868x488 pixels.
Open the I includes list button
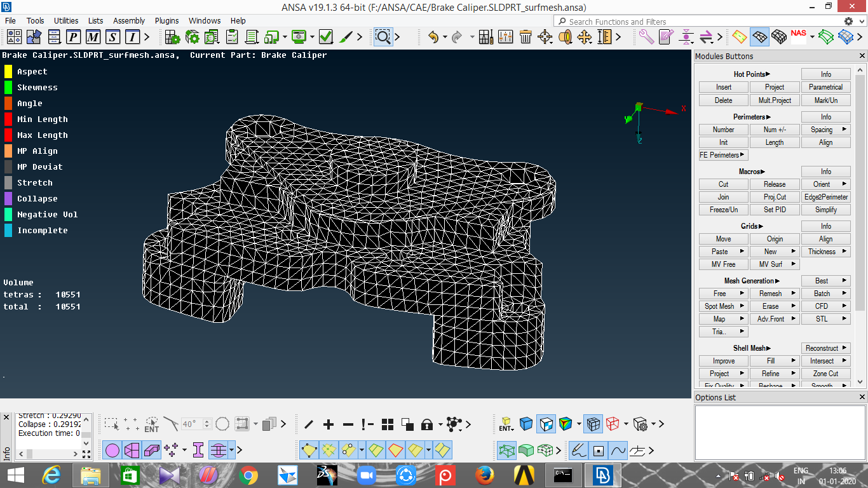[132, 37]
